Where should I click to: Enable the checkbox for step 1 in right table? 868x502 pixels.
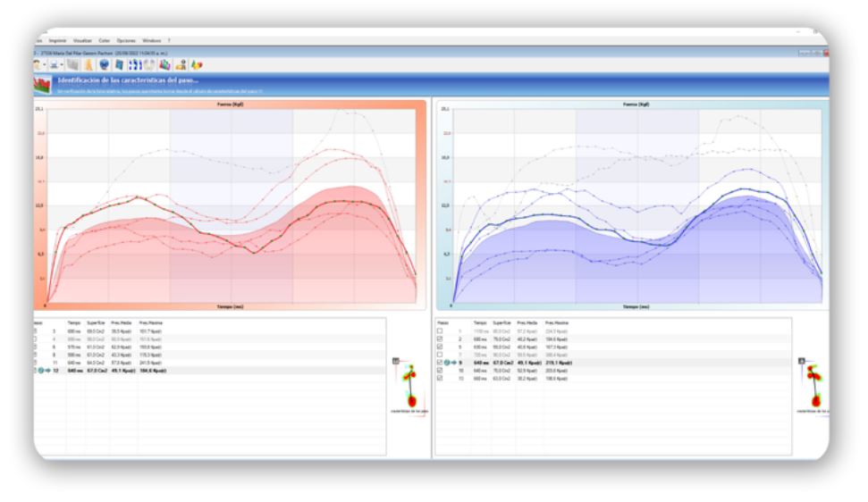[x=439, y=330]
